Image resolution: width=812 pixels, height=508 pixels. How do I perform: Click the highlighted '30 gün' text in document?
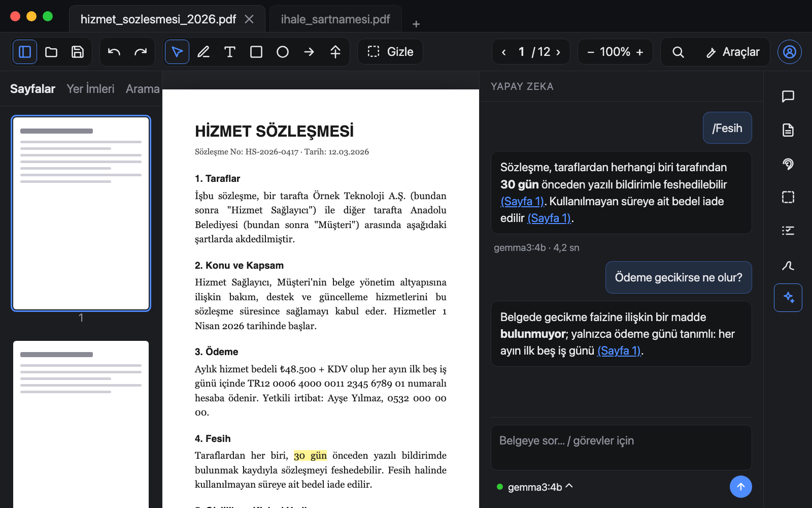coord(310,456)
